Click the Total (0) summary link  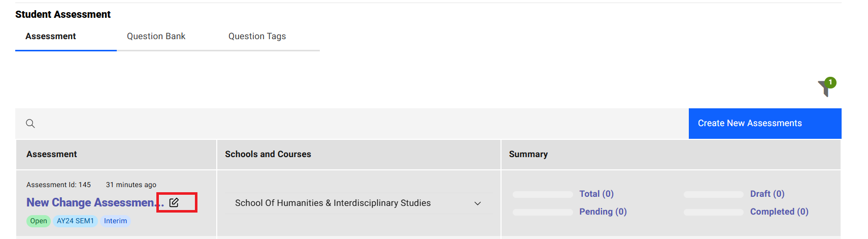tap(596, 194)
